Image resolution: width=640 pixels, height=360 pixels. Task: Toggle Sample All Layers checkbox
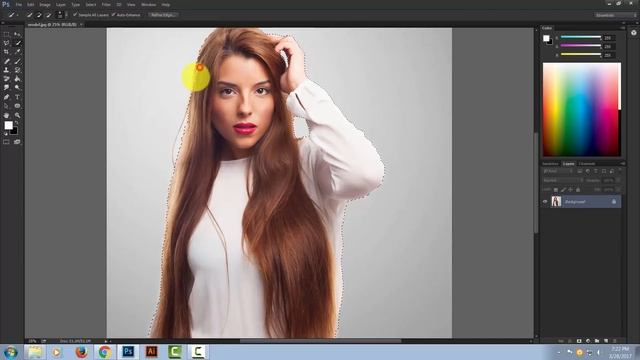[75, 15]
